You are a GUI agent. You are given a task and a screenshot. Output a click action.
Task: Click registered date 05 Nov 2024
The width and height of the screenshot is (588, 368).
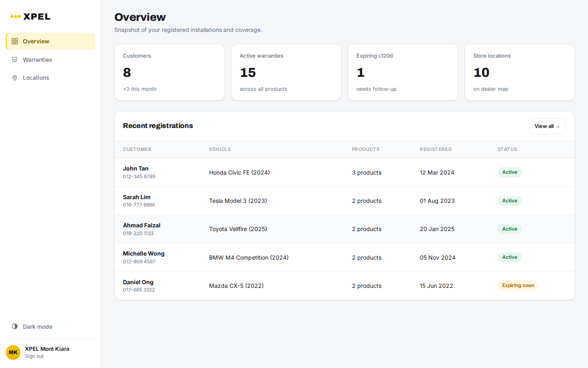click(x=438, y=258)
